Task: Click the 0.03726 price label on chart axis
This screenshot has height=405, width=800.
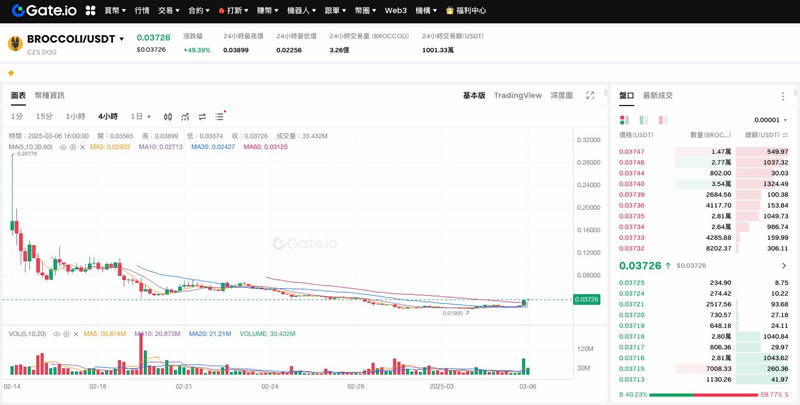Action: pos(586,300)
